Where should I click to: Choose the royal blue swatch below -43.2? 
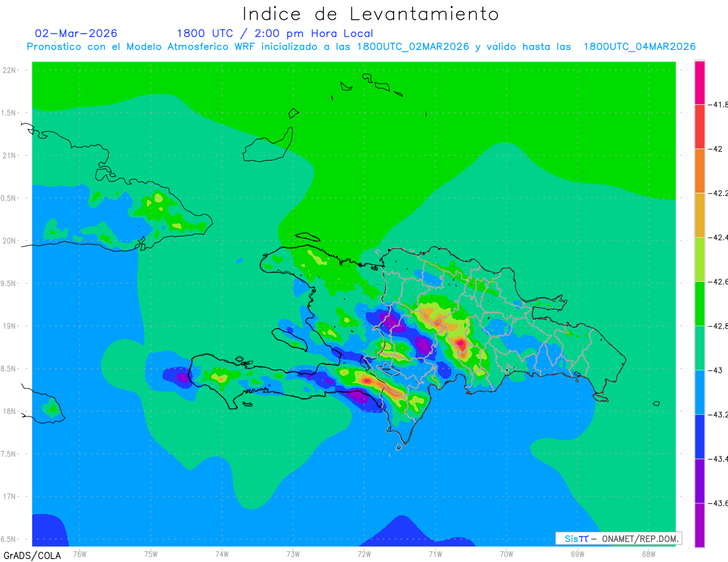click(699, 436)
